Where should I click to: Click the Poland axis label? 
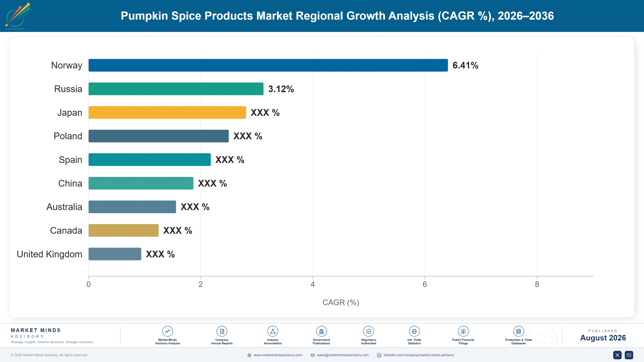tap(68, 136)
